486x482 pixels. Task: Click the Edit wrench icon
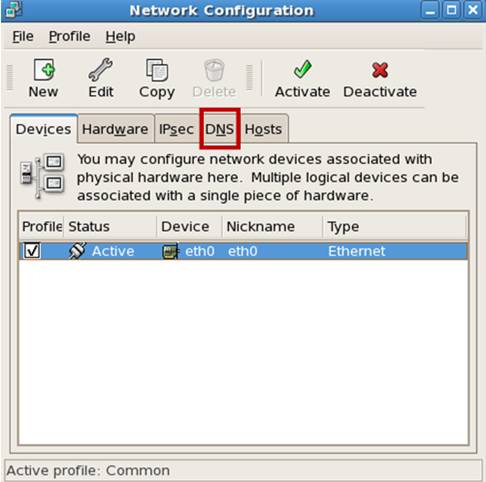[100, 69]
